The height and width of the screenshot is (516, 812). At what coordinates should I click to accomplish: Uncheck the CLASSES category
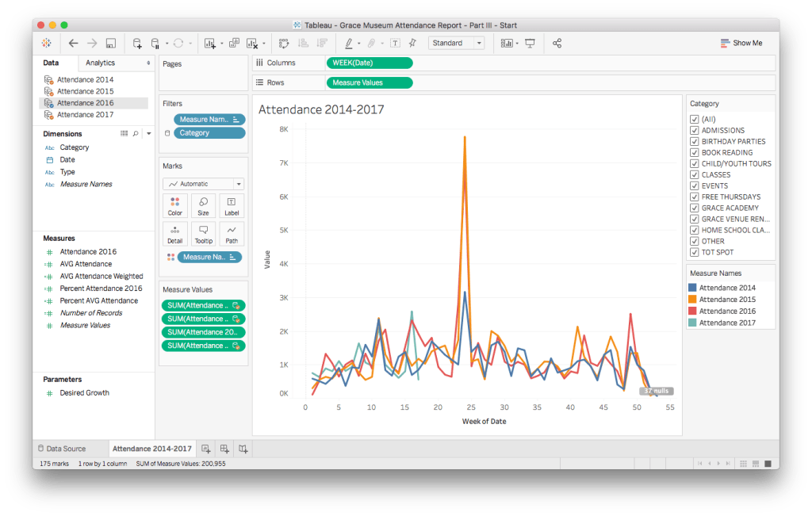[695, 175]
